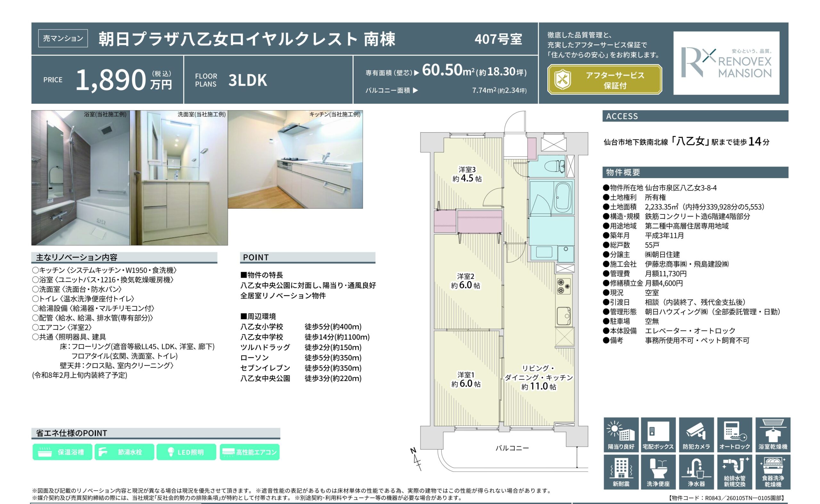The image size is (820, 504).
Task: Click the 保温浴槽 energy-saving badge
Action: point(62,452)
